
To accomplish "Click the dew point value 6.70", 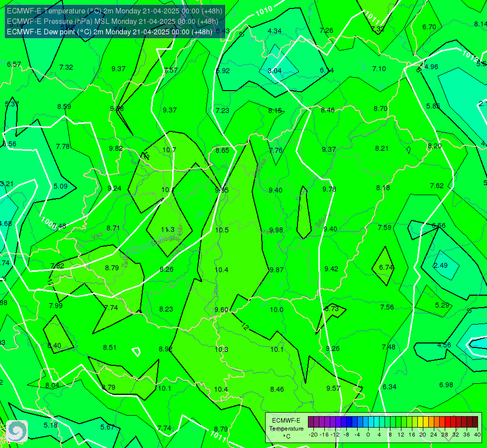I will pos(429,27).
